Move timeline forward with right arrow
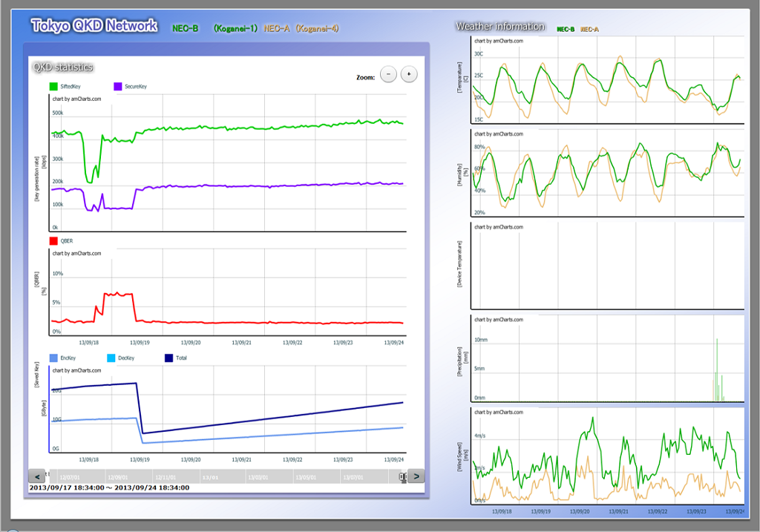The image size is (760, 532). [416, 476]
